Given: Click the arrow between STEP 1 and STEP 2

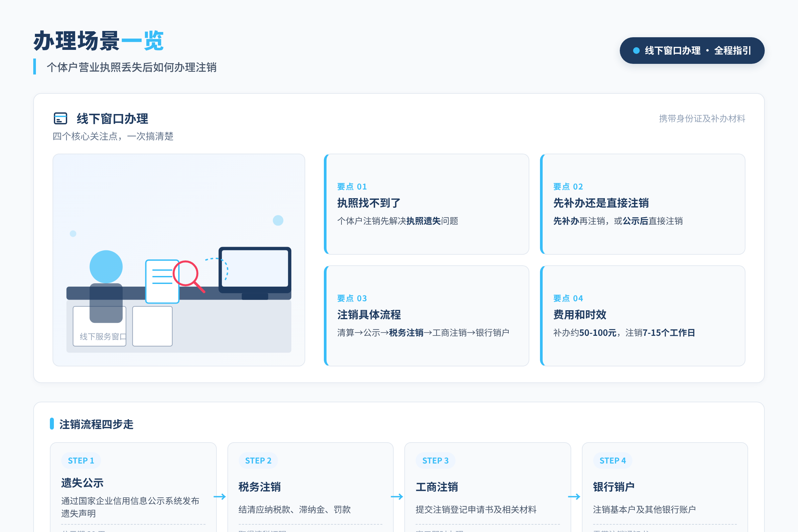Looking at the screenshot, I should point(220,497).
